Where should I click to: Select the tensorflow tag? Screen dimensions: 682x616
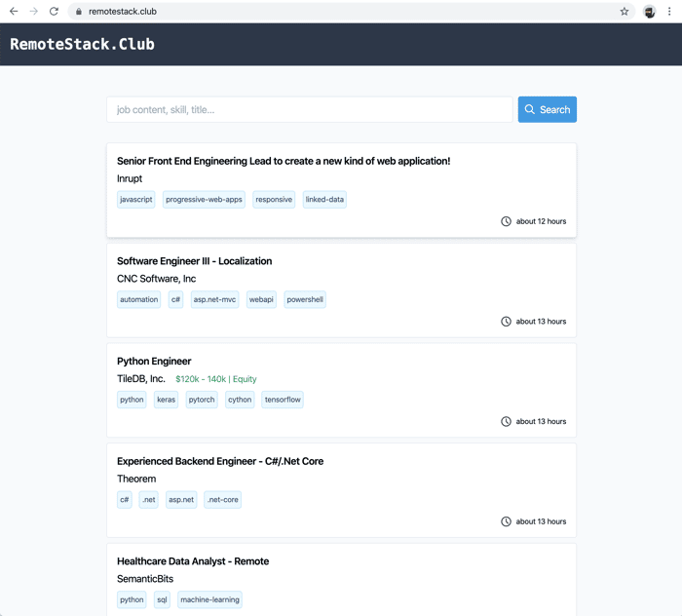coord(283,400)
